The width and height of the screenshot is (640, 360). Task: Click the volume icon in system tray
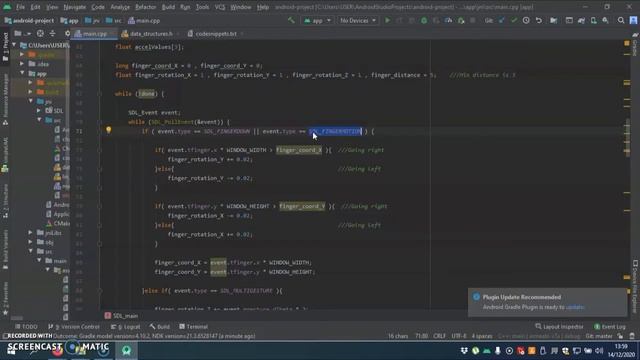[x=599, y=351]
